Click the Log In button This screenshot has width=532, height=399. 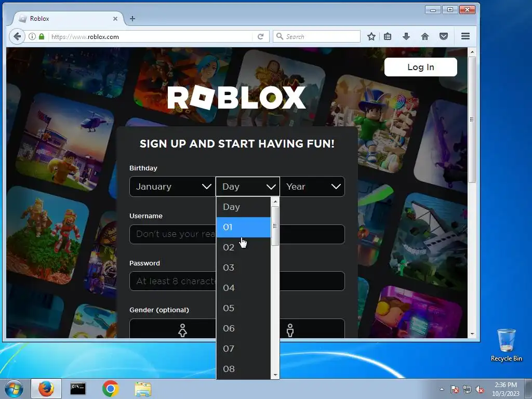[420, 67]
